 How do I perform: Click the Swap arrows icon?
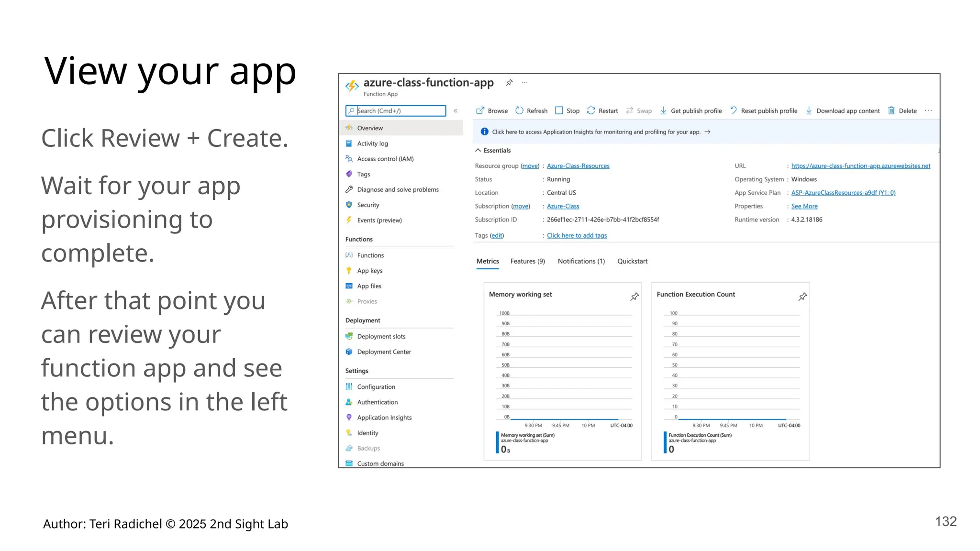(x=630, y=110)
